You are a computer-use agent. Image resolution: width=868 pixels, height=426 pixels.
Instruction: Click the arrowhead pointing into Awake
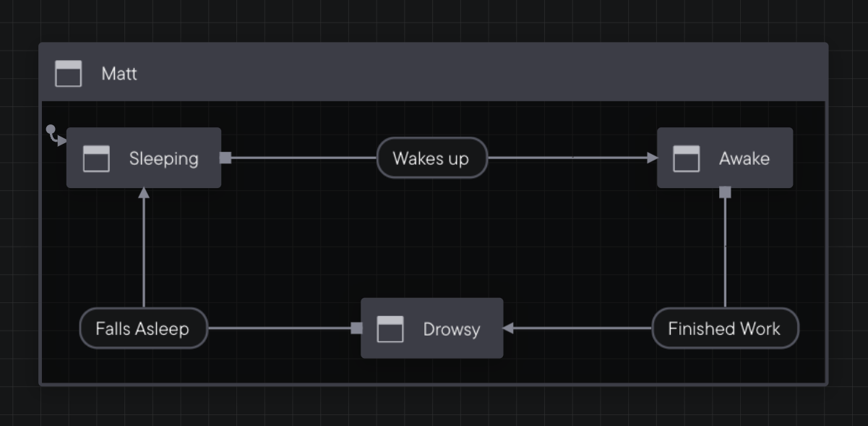coord(653,158)
